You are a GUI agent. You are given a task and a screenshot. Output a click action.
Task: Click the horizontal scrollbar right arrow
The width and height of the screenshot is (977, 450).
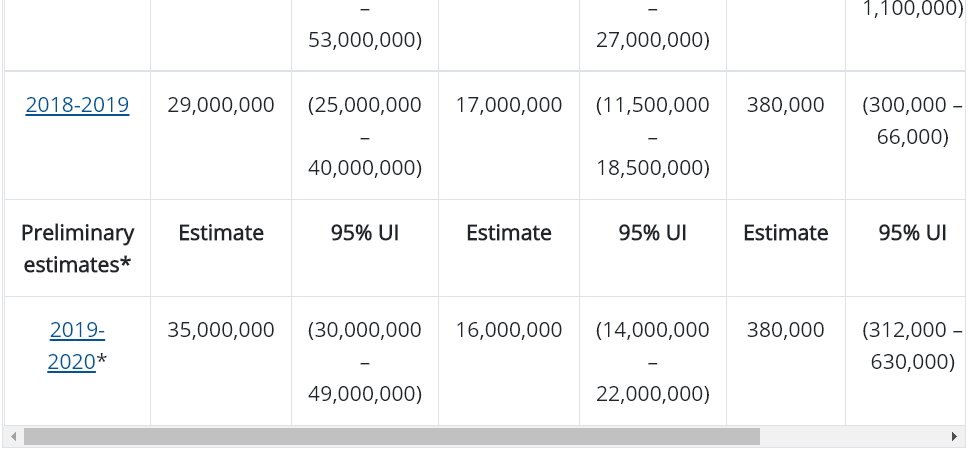tap(954, 436)
